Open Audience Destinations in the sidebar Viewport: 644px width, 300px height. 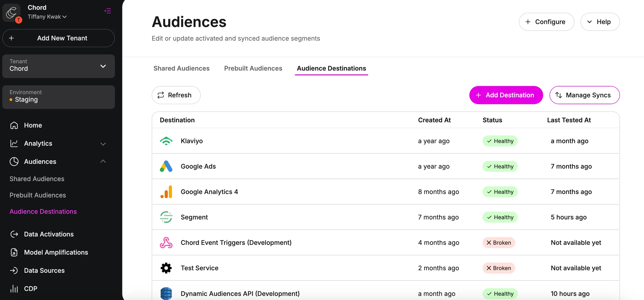(43, 211)
